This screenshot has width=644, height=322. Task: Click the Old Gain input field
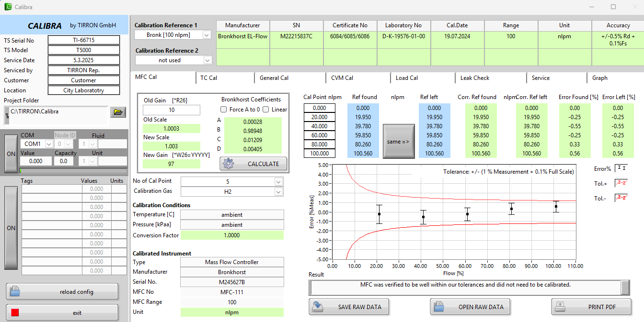(x=171, y=110)
